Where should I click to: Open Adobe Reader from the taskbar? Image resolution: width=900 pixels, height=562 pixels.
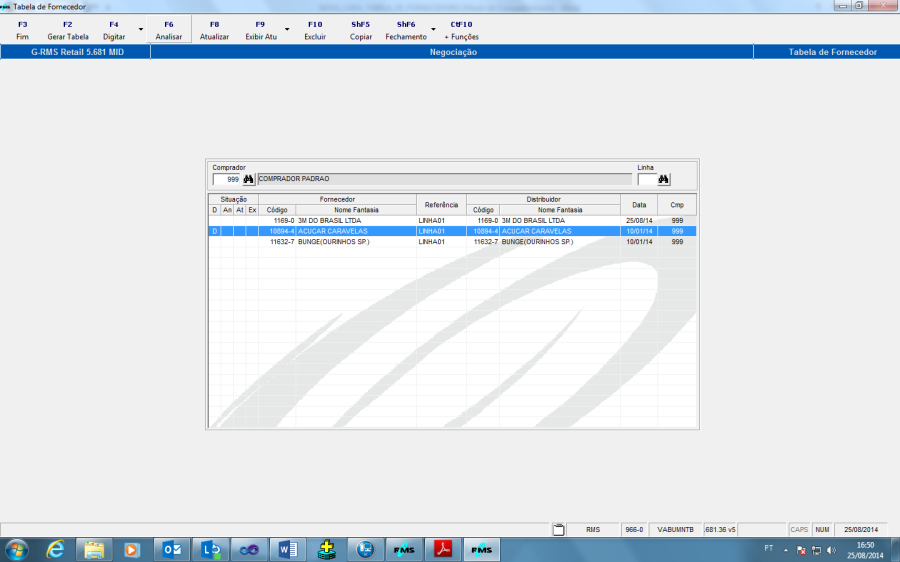(x=443, y=550)
